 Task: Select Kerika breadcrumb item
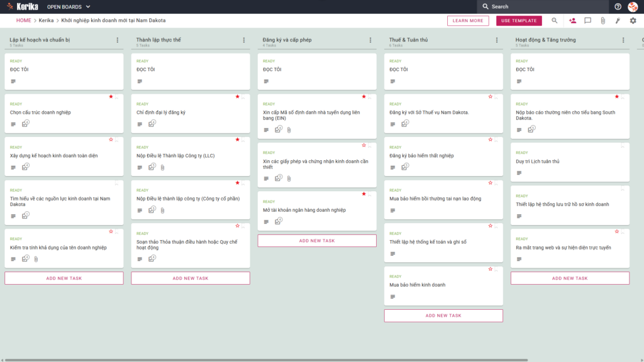coord(46,21)
